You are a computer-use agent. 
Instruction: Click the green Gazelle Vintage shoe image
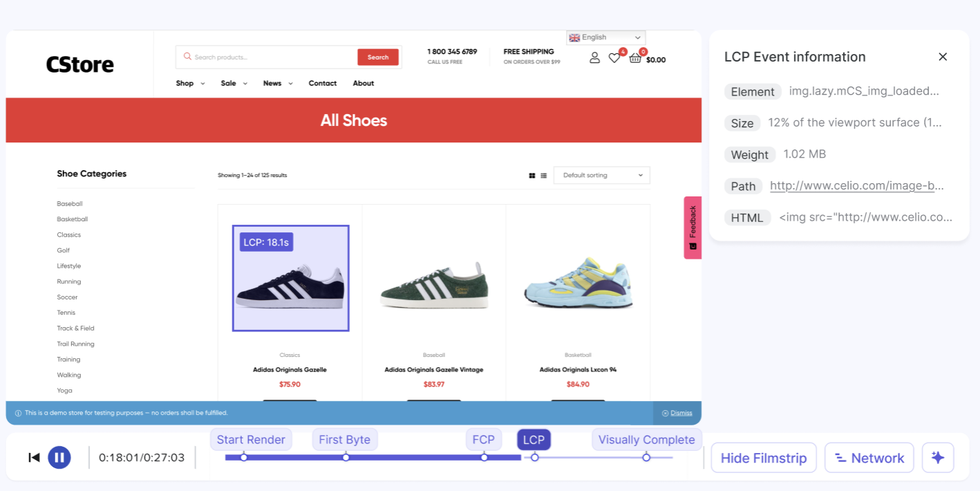[x=434, y=284]
